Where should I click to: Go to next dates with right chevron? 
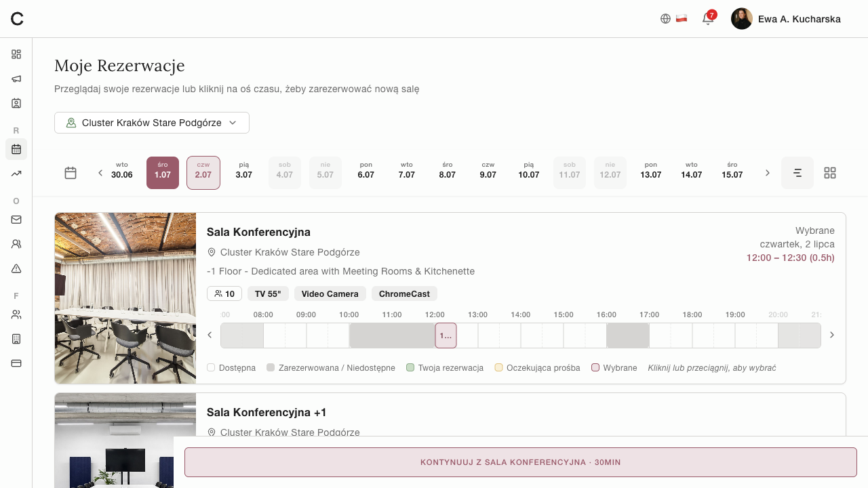(x=768, y=173)
